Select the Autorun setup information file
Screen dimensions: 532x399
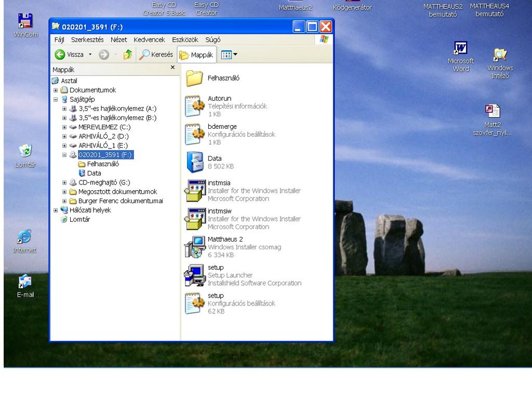coord(226,106)
